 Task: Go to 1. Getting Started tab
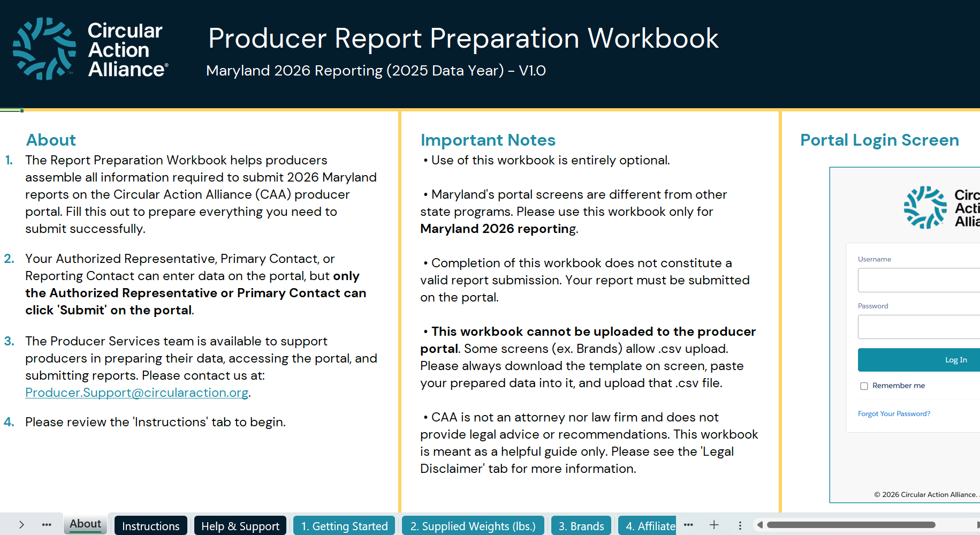pyautogui.click(x=344, y=526)
